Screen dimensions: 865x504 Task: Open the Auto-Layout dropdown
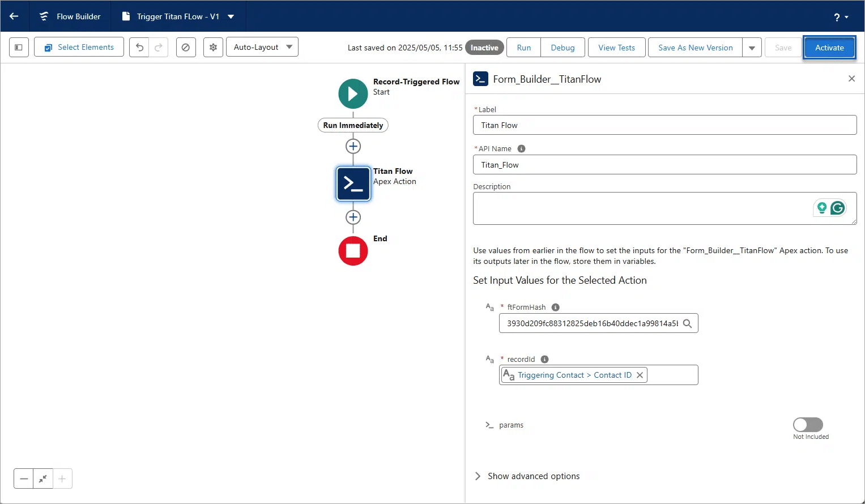coord(262,47)
